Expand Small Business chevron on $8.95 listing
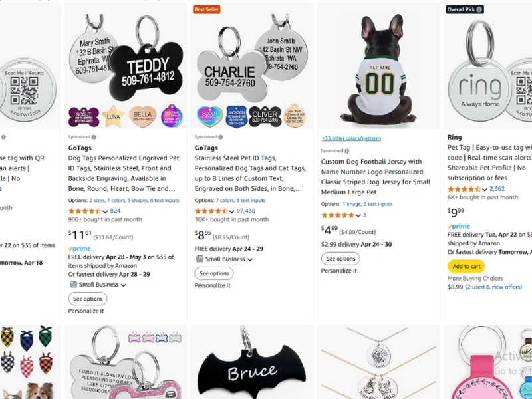Image resolution: width=532 pixels, height=399 pixels. click(250, 259)
